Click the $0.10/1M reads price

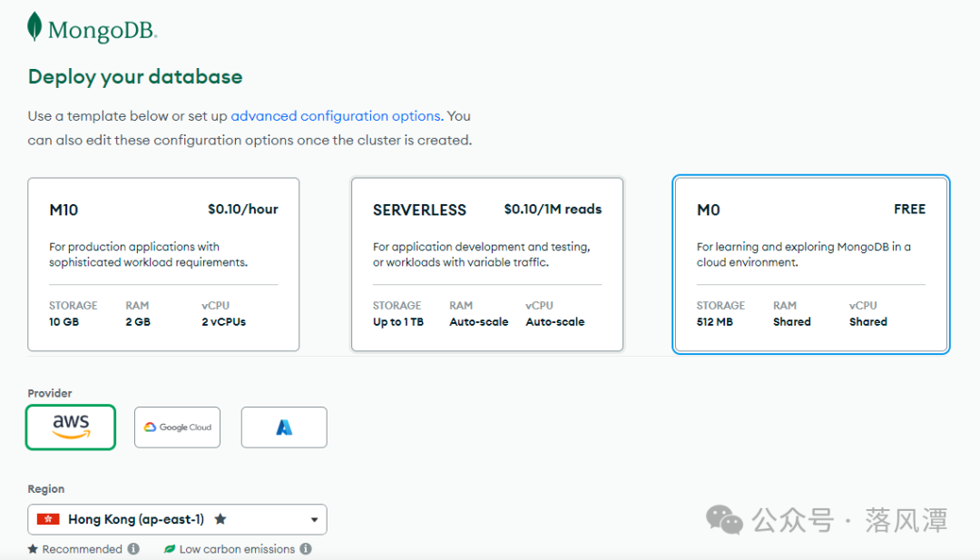pyautogui.click(x=554, y=210)
